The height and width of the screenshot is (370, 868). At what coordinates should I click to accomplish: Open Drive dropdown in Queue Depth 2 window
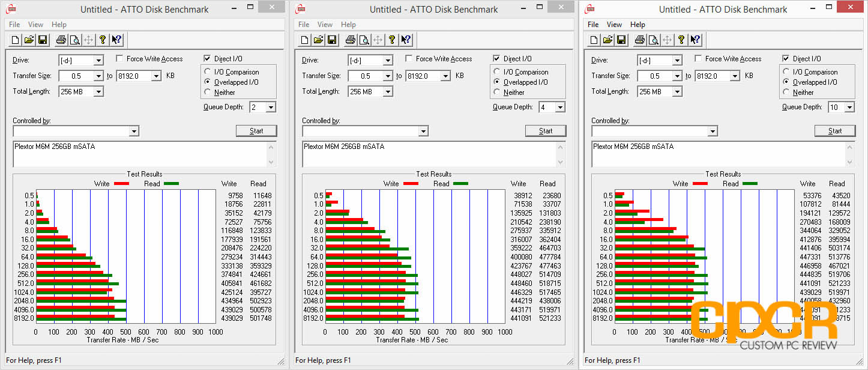point(98,60)
